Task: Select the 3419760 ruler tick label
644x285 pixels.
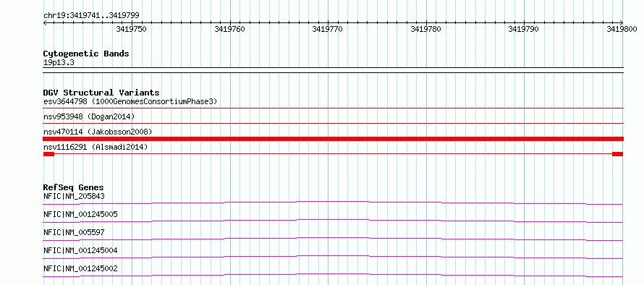Action: (229, 29)
